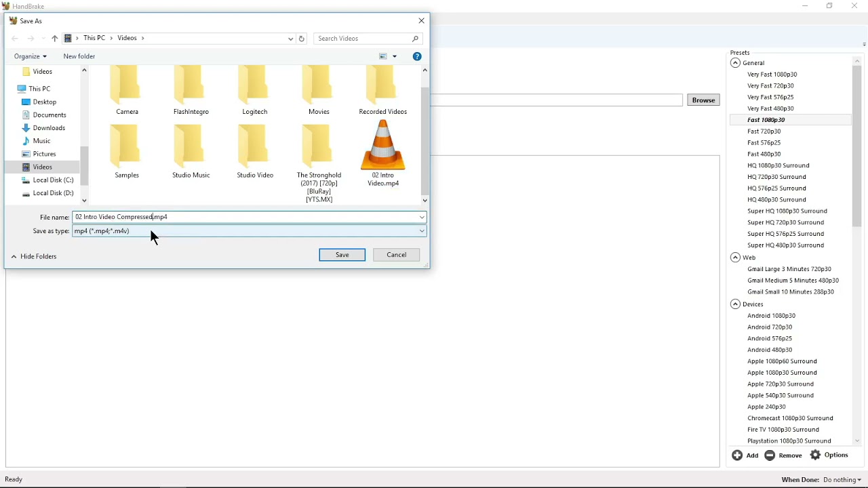The image size is (868, 488).
Task: Open the When Done dropdown
Action: [x=842, y=480]
